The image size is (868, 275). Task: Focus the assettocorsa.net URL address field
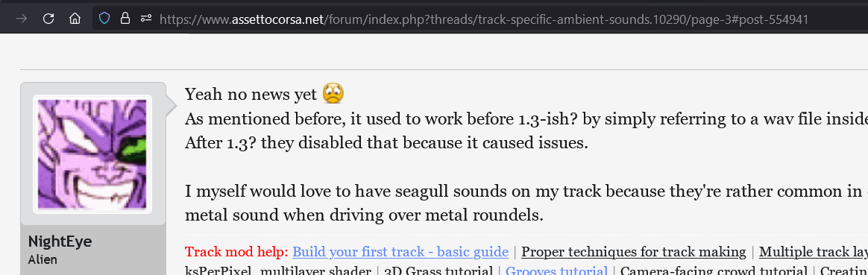(484, 19)
